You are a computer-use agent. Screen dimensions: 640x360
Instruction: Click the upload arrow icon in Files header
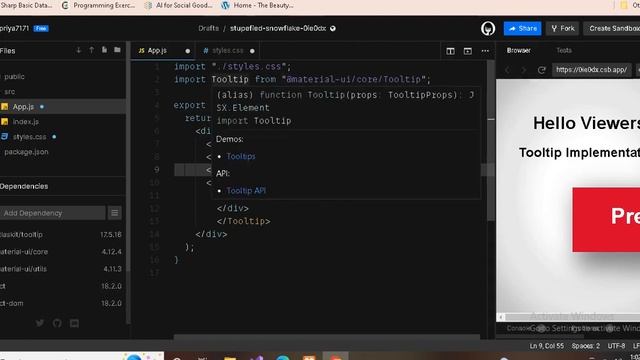point(91,50)
